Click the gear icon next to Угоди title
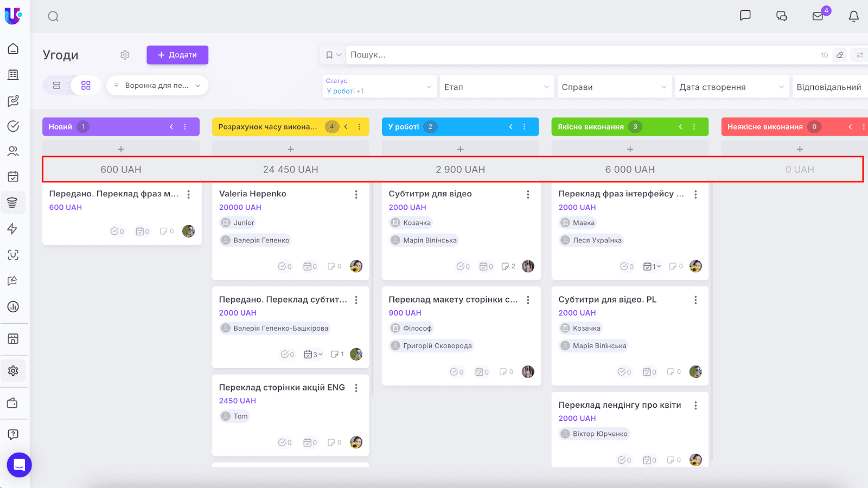868x488 pixels. tap(125, 55)
